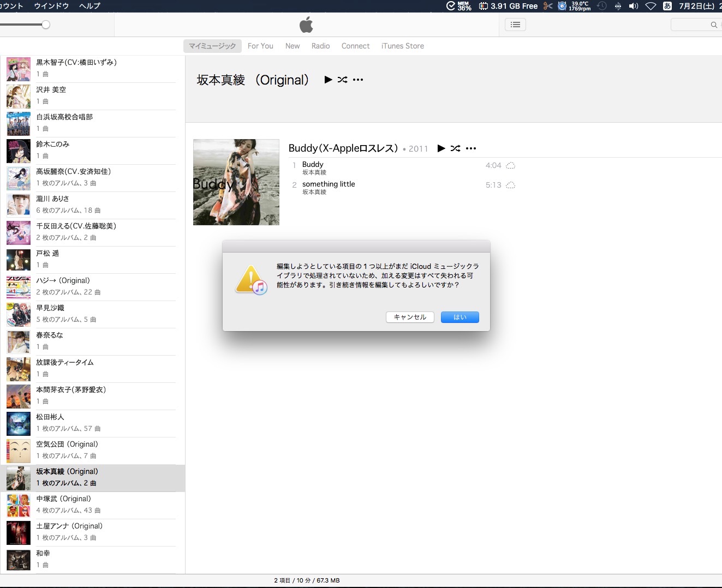Play the Buddy album
The image size is (722, 588).
(441, 148)
